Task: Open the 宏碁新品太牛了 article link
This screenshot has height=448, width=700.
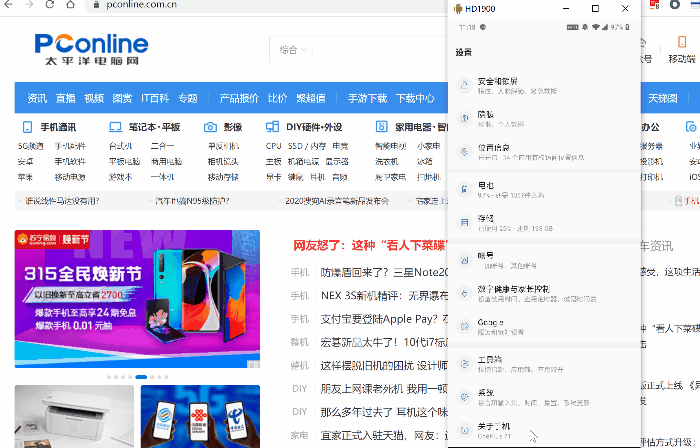Action: [x=384, y=342]
